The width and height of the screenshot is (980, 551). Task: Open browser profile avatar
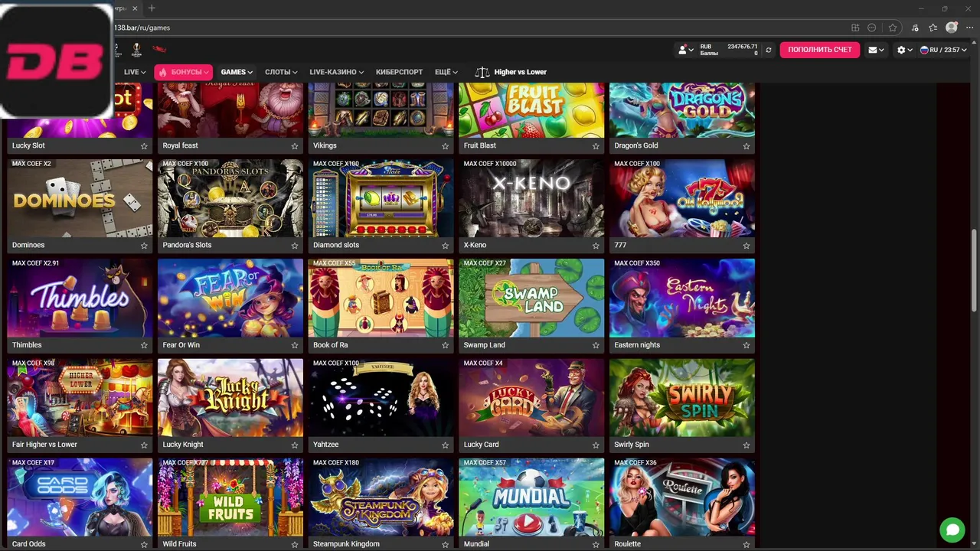[952, 28]
